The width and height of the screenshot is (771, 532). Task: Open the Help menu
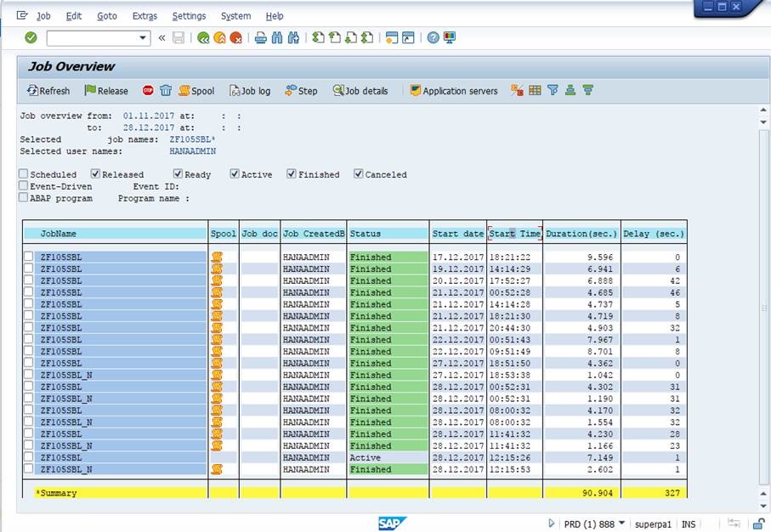(x=275, y=16)
